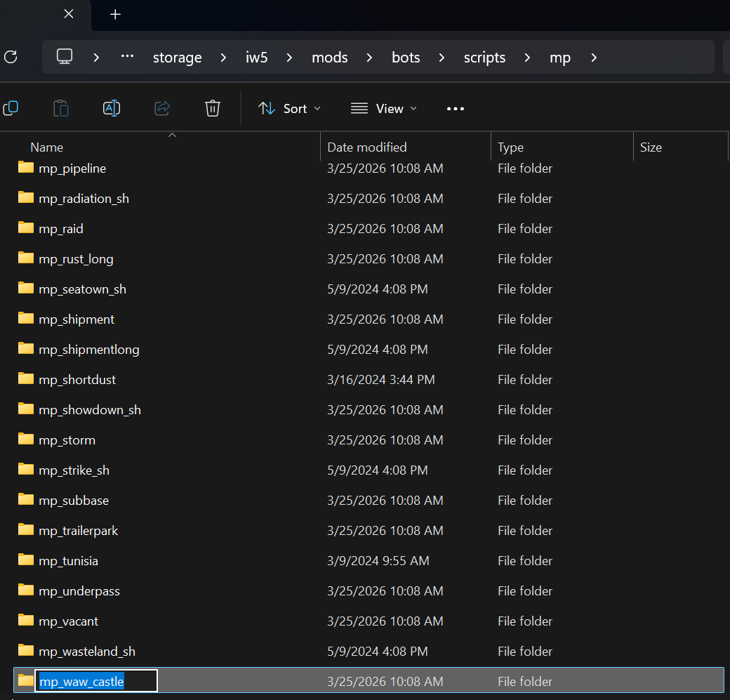Click the 3/9/2024 9:55 AM date cell
Screen dimensions: 730x700
[378, 561]
